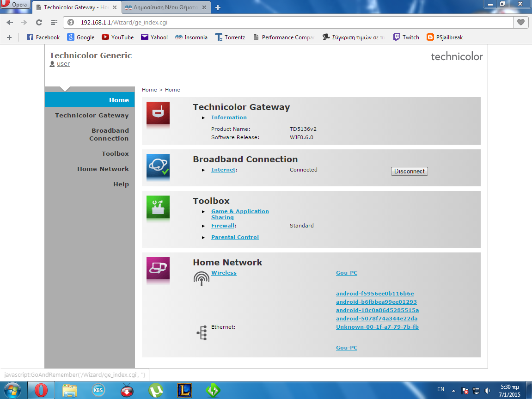
Task: Open League of Legends taskbar icon
Action: [x=184, y=390]
